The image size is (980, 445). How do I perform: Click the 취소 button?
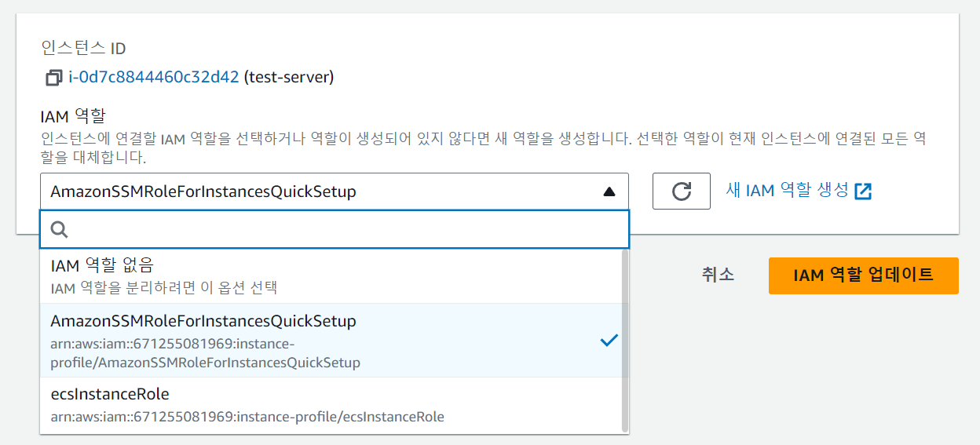coord(718,275)
